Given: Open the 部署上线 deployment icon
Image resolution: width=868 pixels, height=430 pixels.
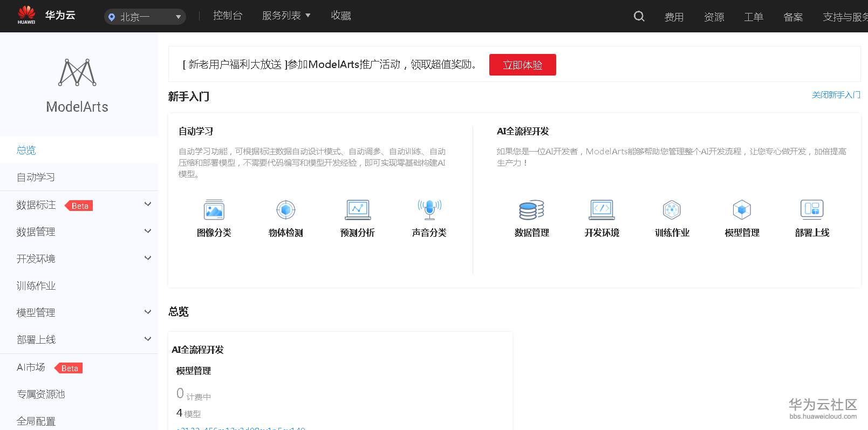Looking at the screenshot, I should click(x=812, y=209).
